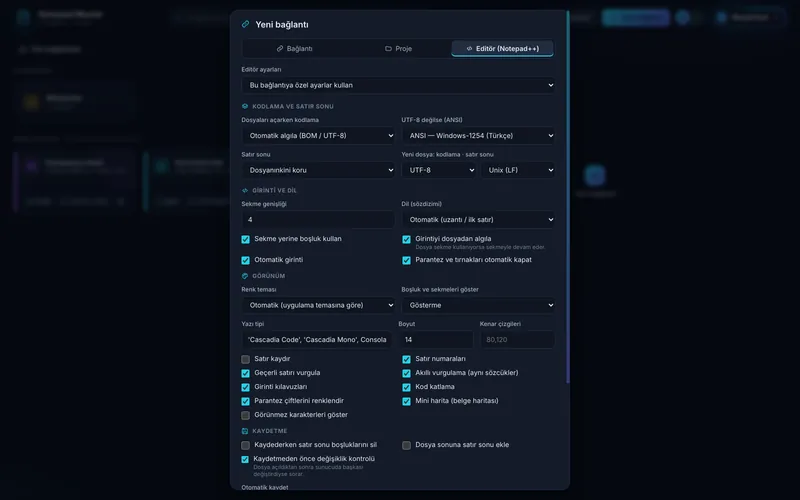This screenshot has width=800, height=500.
Task: Switch to the Proje tab
Action: pos(398,48)
